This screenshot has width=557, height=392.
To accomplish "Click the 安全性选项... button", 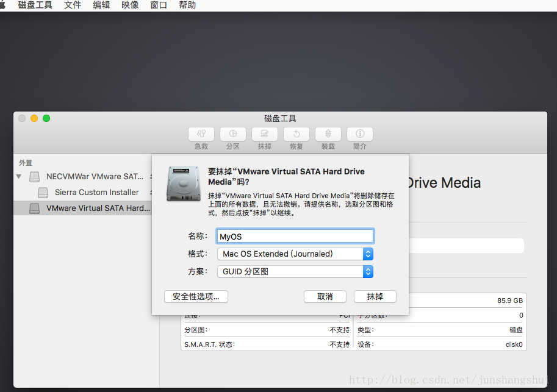I will tap(196, 296).
